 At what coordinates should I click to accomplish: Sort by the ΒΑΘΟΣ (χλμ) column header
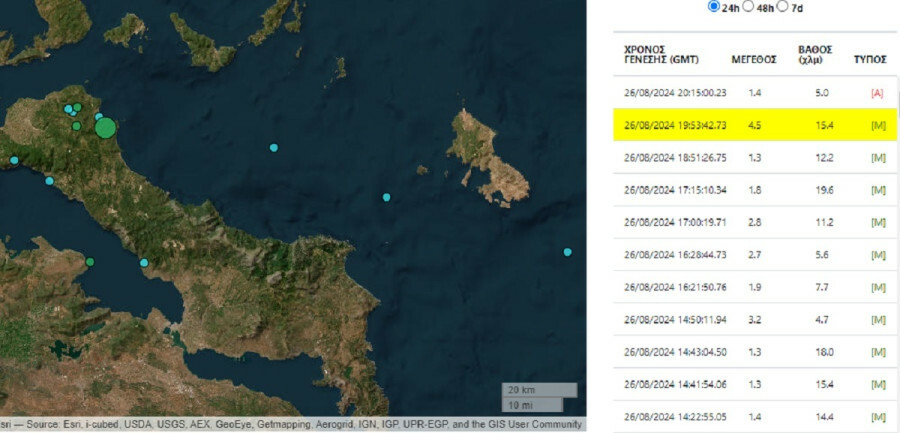(x=810, y=54)
